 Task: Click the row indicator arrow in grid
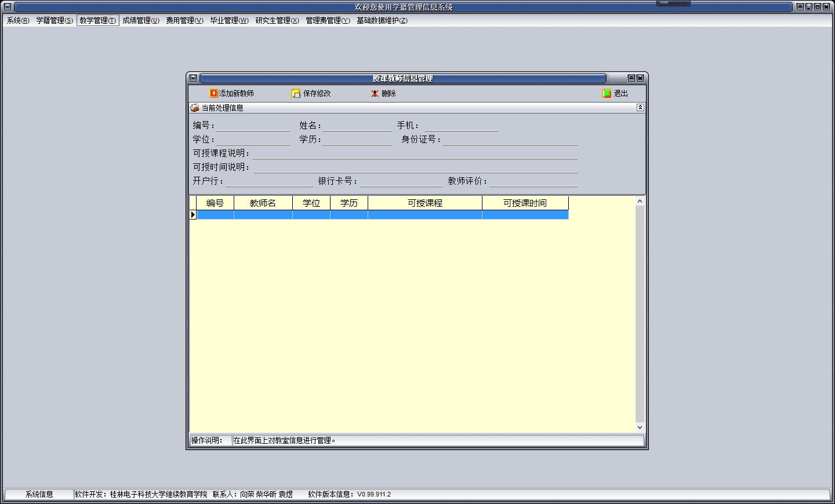pos(193,215)
